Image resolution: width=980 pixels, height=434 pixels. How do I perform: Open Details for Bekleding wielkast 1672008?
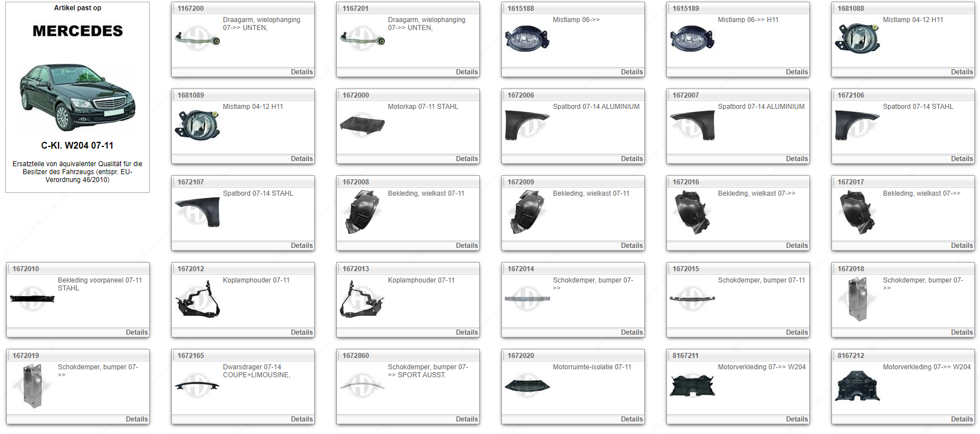point(467,246)
